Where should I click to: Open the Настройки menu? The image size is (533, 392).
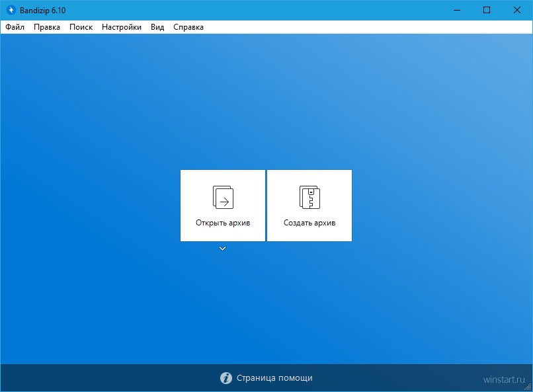click(x=122, y=27)
